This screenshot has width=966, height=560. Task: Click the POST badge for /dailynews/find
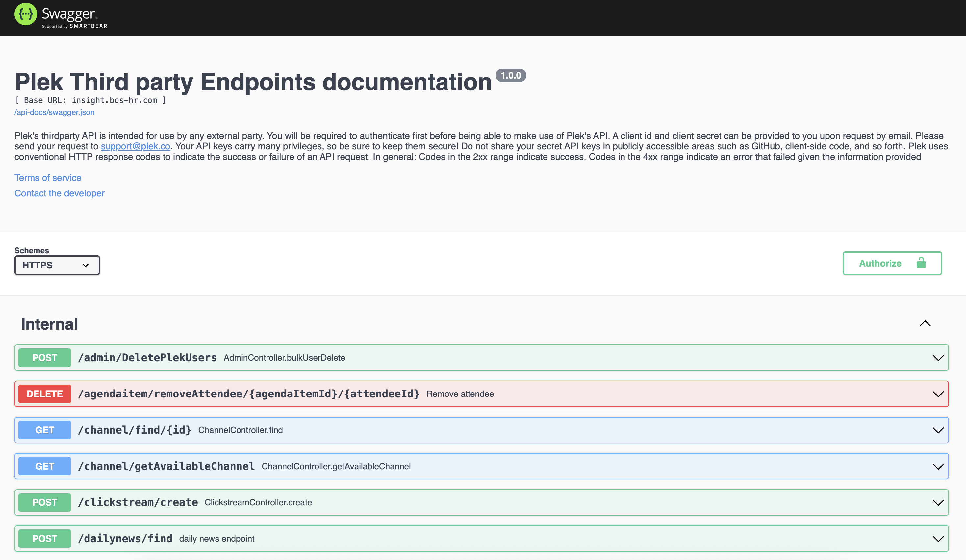[x=44, y=539]
